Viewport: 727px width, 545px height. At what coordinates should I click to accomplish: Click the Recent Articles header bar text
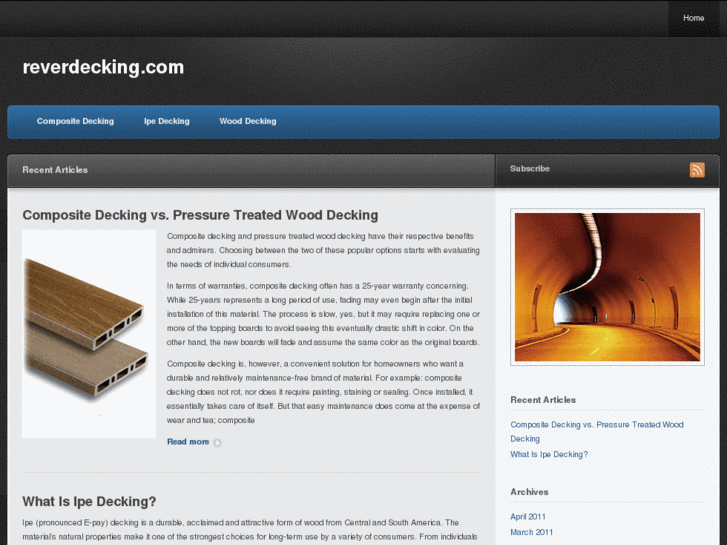(x=55, y=170)
